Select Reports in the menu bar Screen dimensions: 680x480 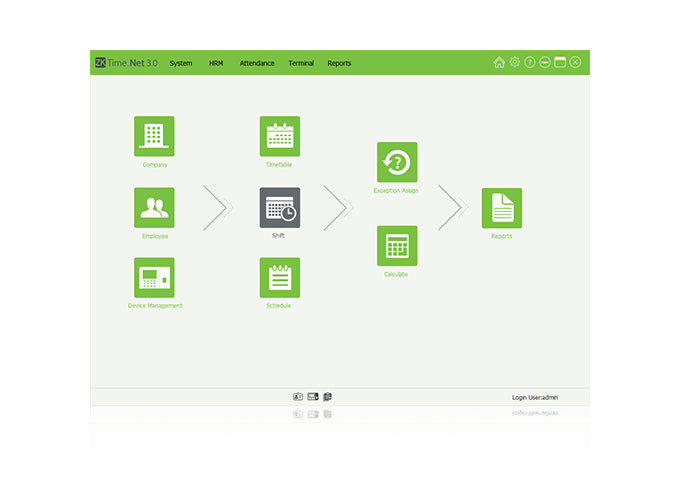click(339, 63)
